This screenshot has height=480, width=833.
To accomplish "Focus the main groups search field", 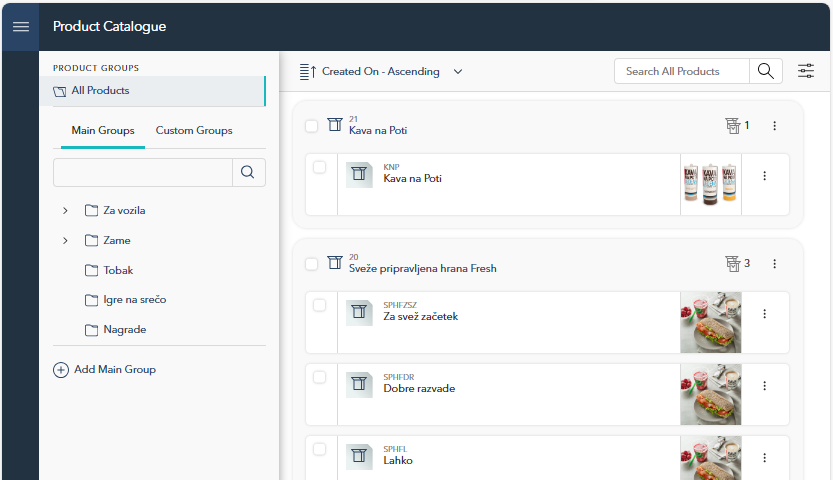I will [x=143, y=172].
